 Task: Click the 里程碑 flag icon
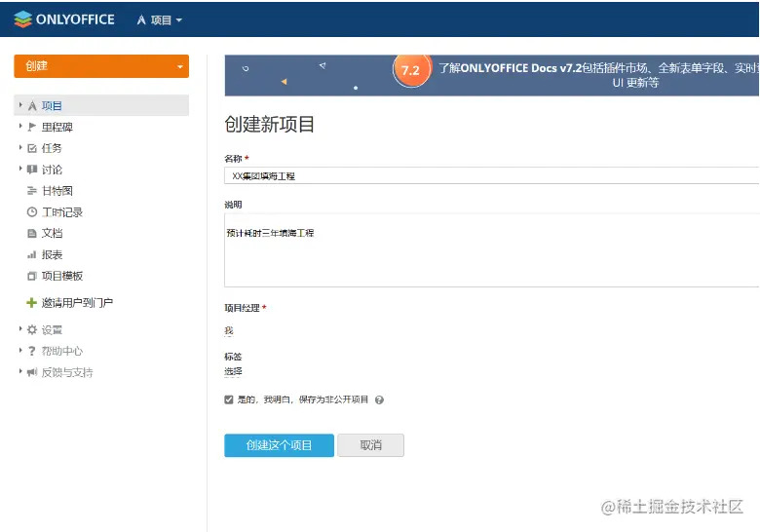coord(32,127)
